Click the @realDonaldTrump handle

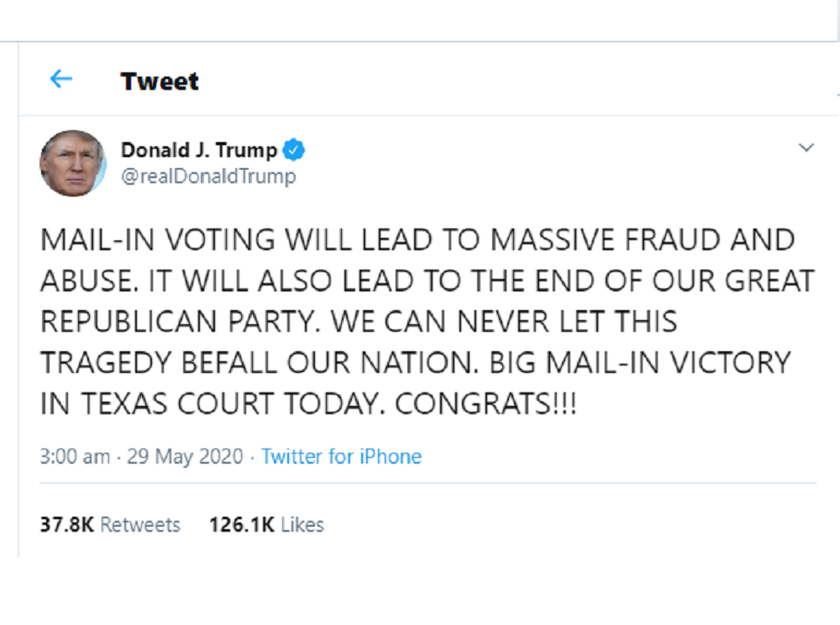[x=208, y=177]
